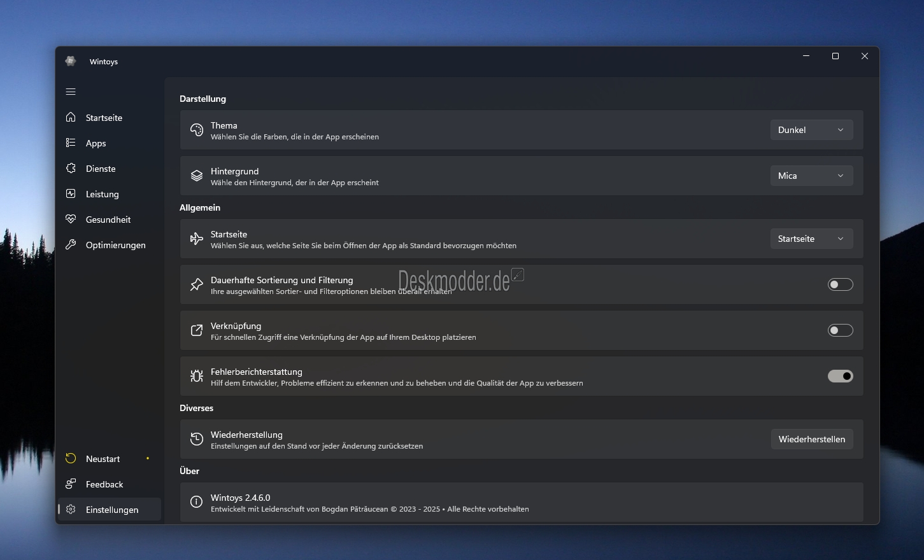Select Einstellungen in the sidebar
Image resolution: width=924 pixels, height=560 pixels.
click(x=111, y=510)
